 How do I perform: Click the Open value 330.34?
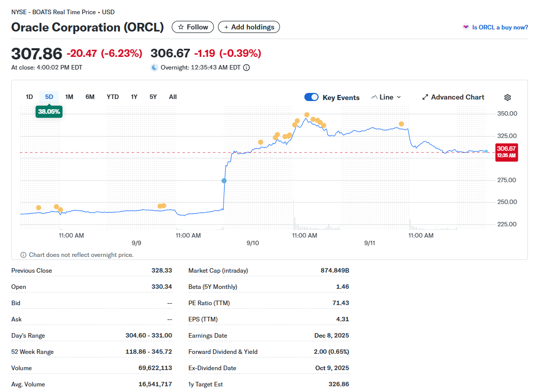pos(162,287)
